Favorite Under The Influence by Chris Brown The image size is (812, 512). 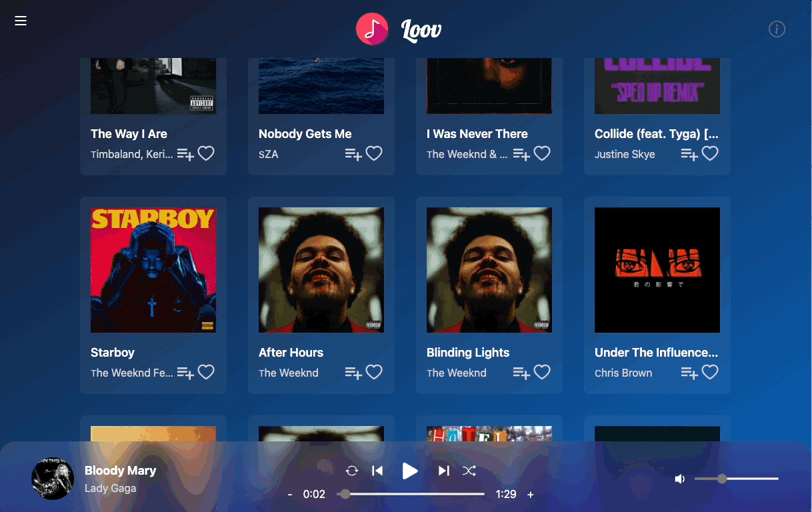pyautogui.click(x=710, y=373)
